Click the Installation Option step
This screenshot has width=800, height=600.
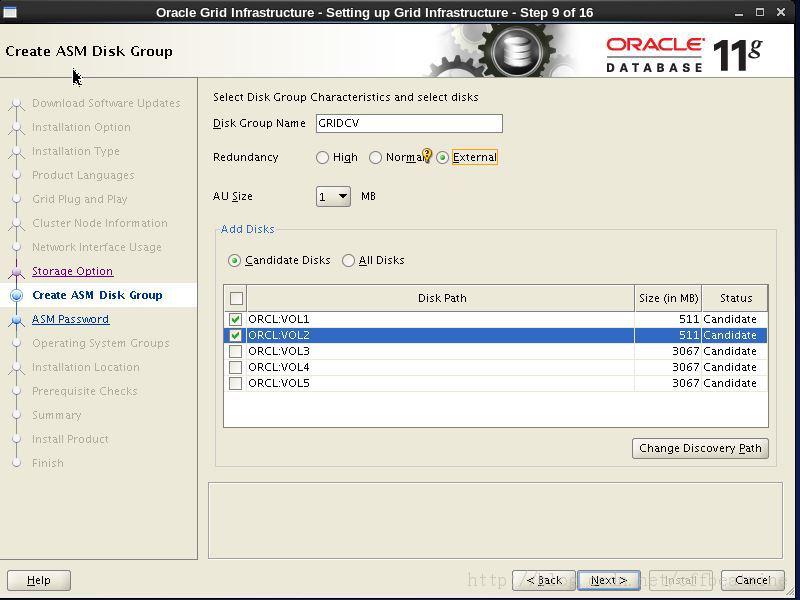pyautogui.click(x=81, y=127)
